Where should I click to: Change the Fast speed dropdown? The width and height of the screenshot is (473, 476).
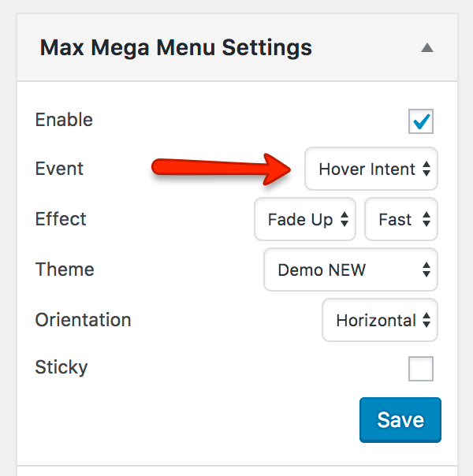coord(400,219)
